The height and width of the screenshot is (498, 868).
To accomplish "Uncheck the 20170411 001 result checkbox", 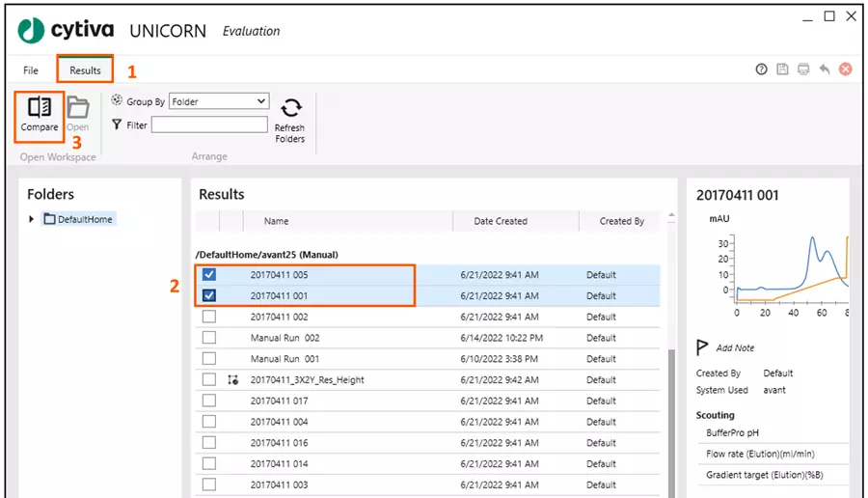I will point(209,296).
